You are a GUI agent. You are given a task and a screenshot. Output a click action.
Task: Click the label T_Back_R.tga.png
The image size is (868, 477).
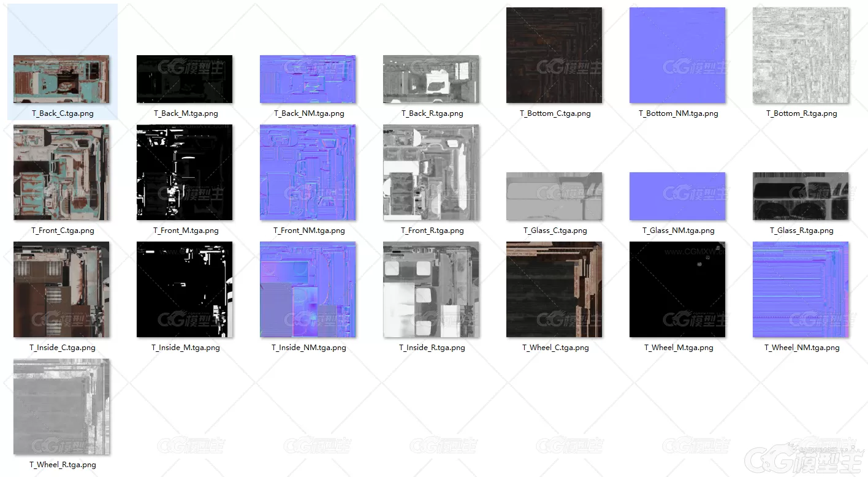tap(432, 113)
